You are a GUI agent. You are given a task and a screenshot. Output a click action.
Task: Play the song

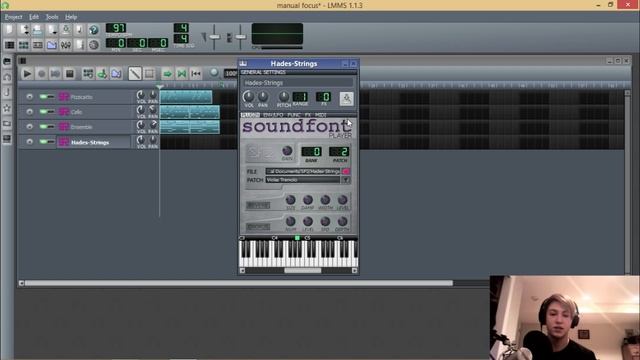click(x=27, y=74)
